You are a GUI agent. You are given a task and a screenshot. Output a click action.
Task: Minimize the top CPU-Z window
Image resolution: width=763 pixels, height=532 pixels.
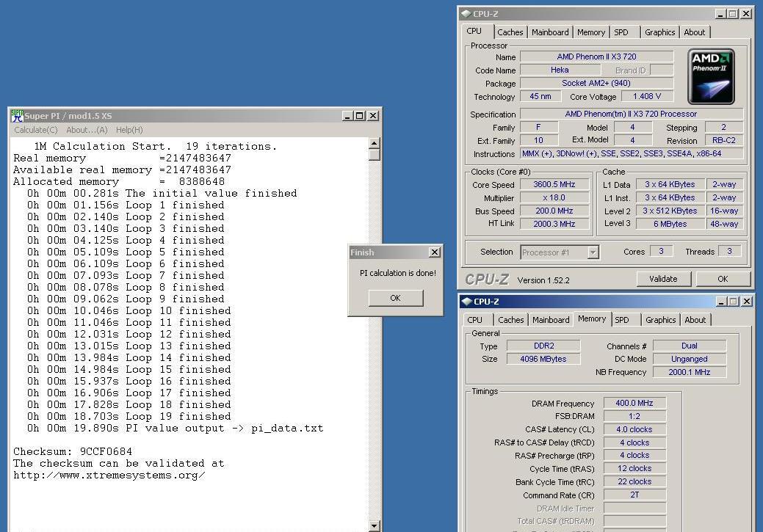[x=720, y=14]
